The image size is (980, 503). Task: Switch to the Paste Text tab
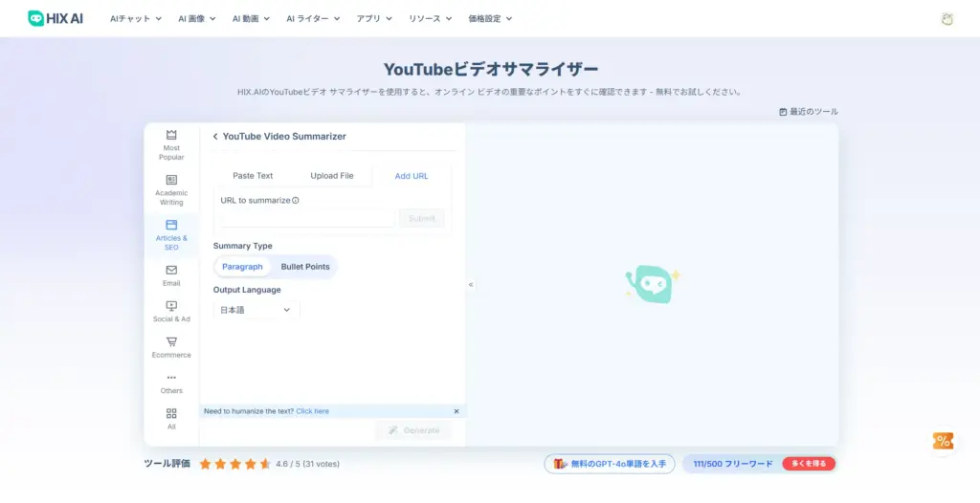pyautogui.click(x=253, y=176)
